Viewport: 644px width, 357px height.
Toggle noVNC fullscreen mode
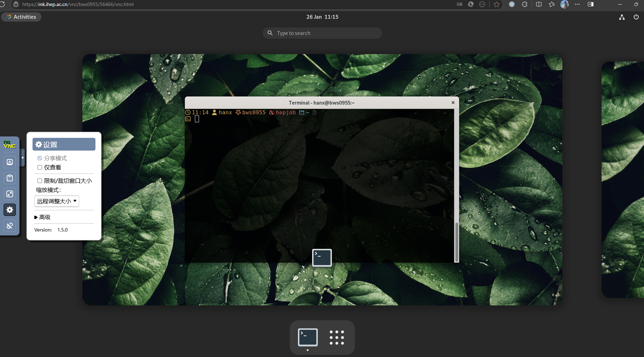pos(10,194)
